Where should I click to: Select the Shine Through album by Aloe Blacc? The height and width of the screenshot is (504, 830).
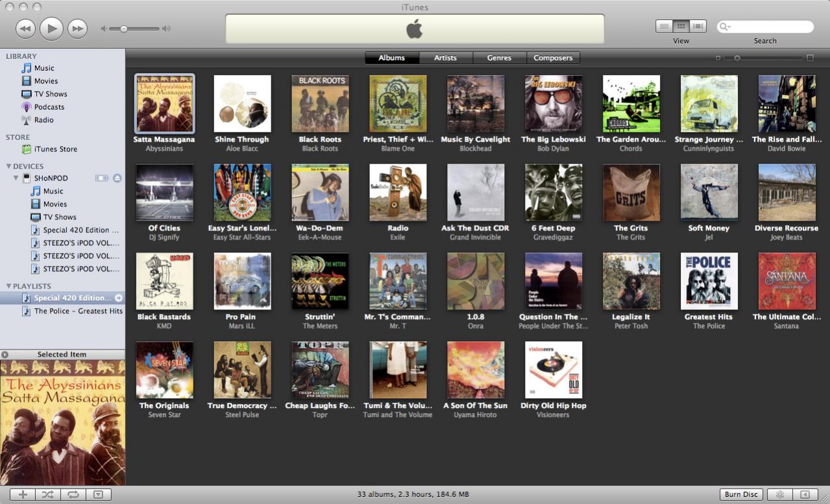tap(242, 104)
